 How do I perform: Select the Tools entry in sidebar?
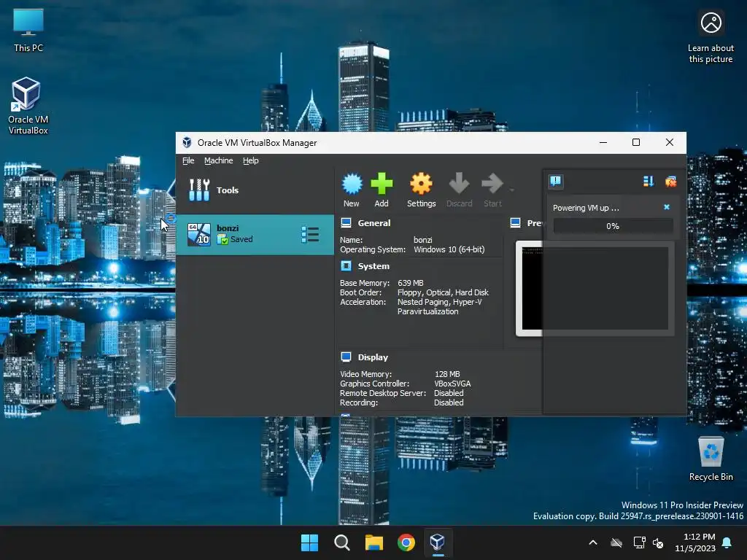coord(255,190)
